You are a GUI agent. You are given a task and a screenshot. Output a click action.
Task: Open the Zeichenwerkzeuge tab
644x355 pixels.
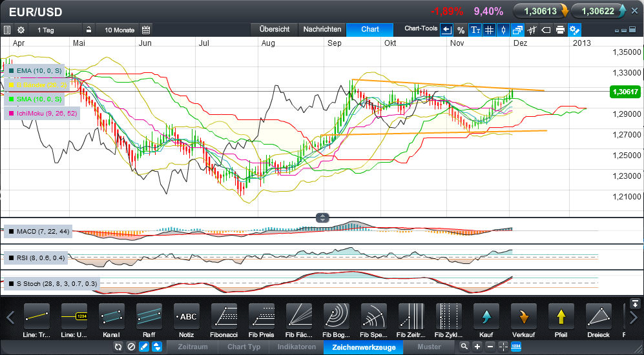364,347
